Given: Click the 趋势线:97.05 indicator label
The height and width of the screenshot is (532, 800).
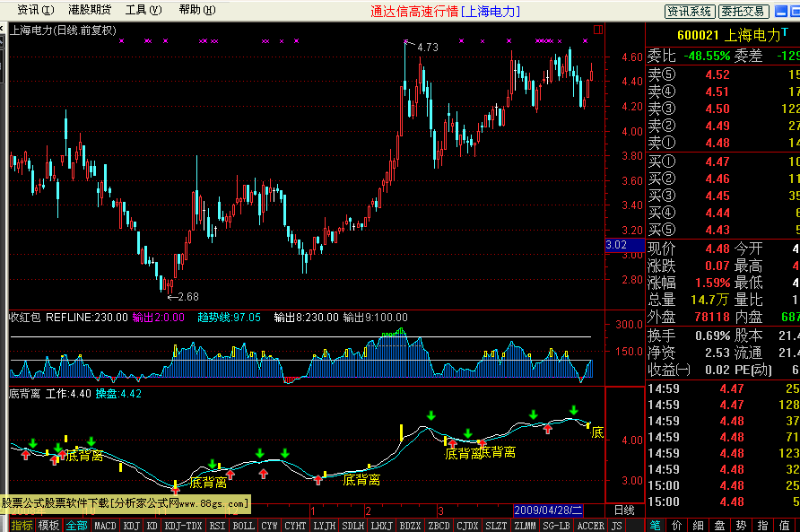Looking at the screenshot, I should [229, 318].
